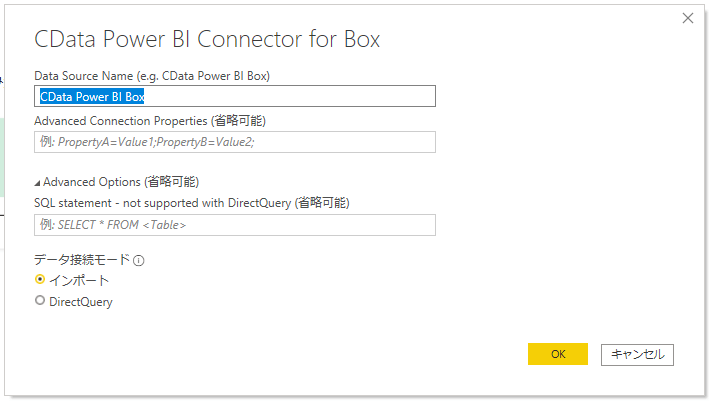Click the データ接続モード label
Image resolution: width=709 pixels, height=403 pixels.
tap(82, 260)
